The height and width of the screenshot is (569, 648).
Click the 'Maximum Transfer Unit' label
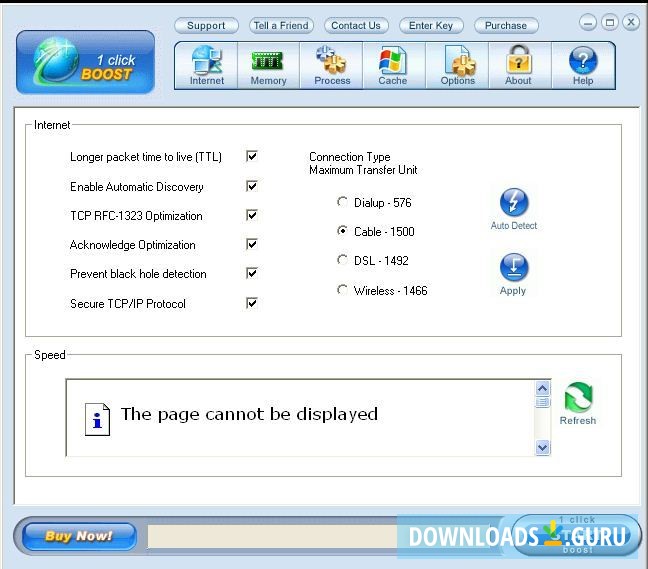(x=363, y=170)
